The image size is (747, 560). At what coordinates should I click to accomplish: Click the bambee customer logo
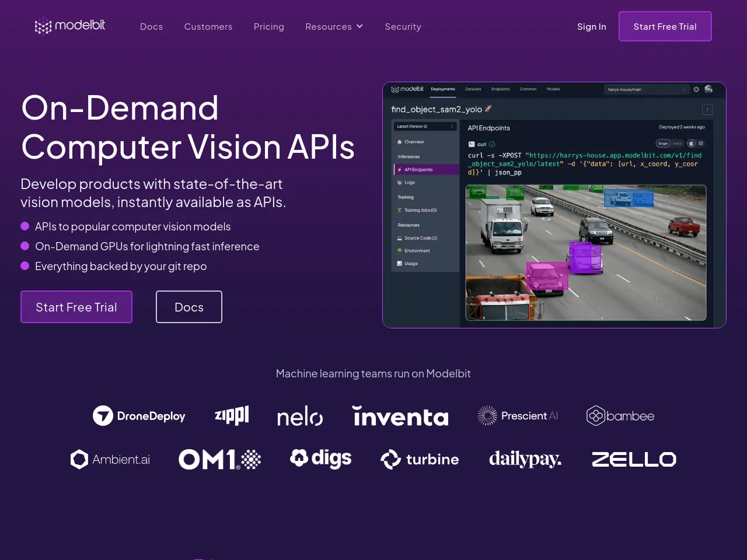tap(620, 416)
